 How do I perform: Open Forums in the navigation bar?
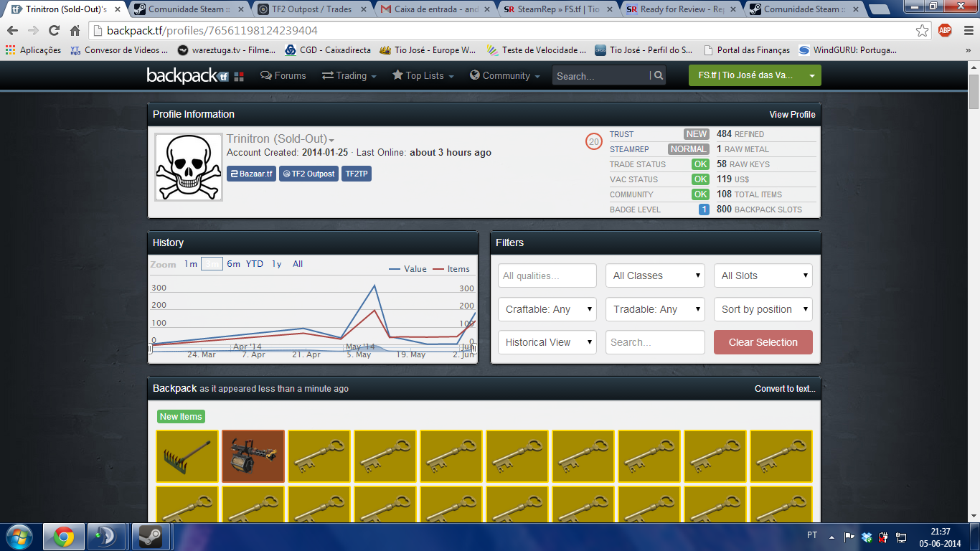click(x=283, y=75)
